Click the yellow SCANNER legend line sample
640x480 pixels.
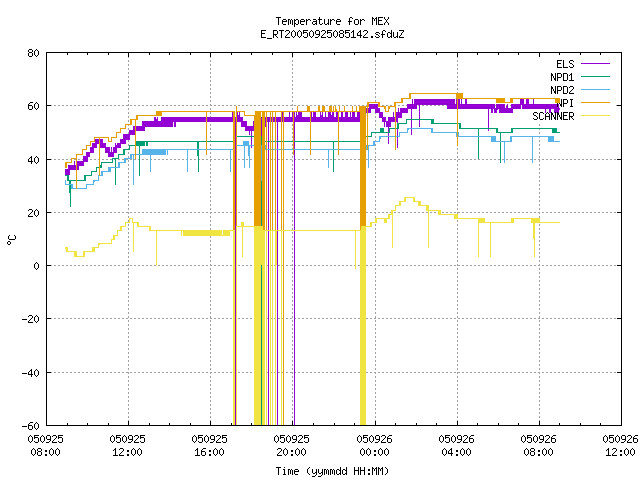[595, 116]
